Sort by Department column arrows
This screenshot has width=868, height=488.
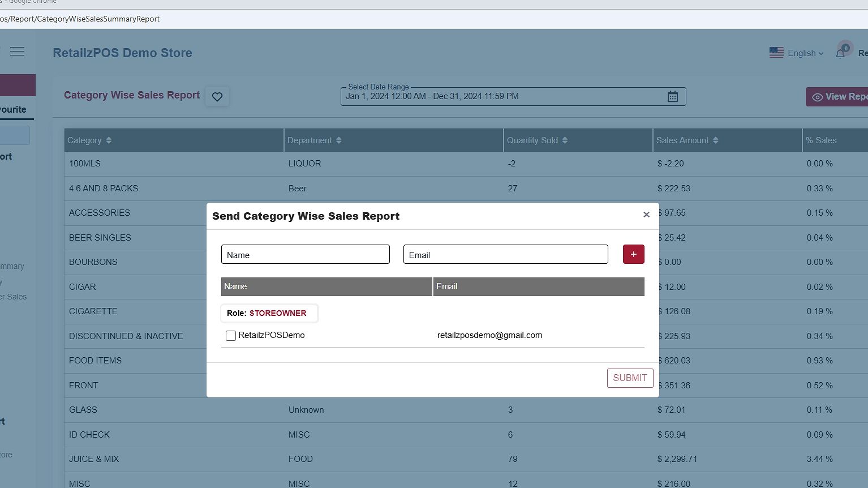(338, 140)
